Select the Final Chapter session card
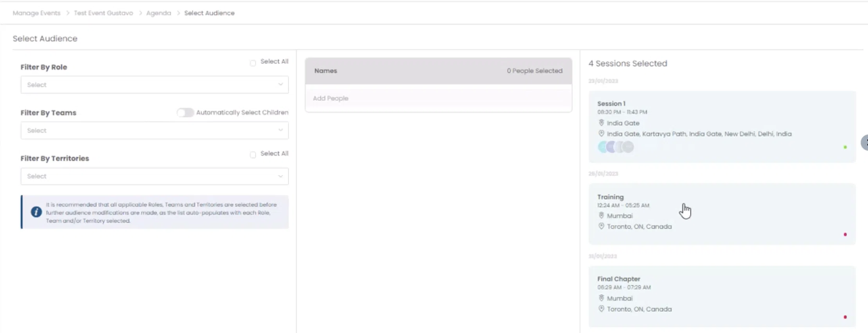The height and width of the screenshot is (333, 868). click(722, 296)
